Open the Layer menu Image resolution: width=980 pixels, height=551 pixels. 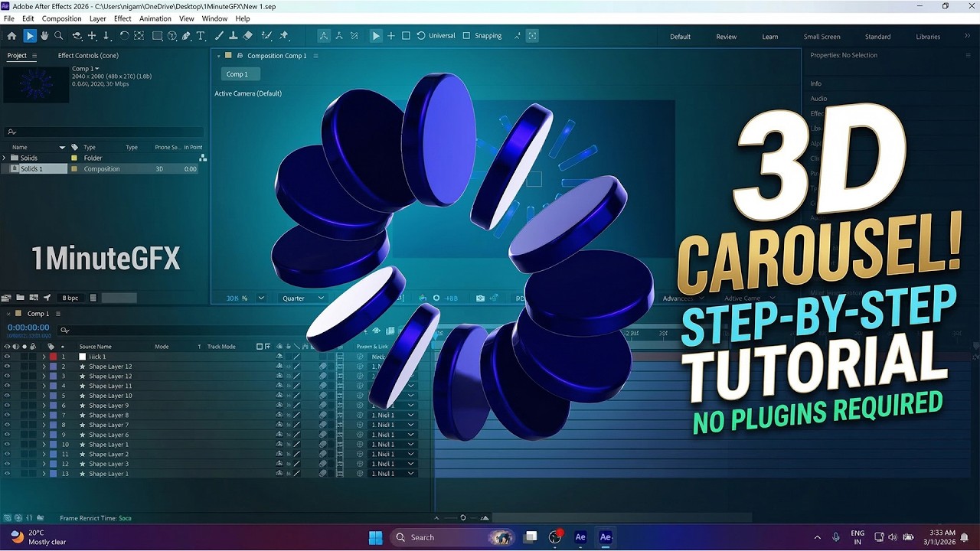click(x=98, y=18)
